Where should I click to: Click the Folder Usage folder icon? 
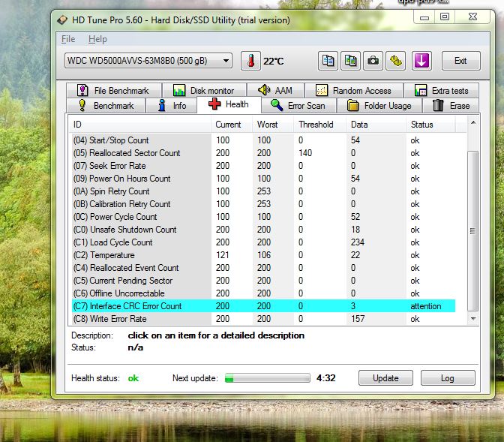pos(353,106)
